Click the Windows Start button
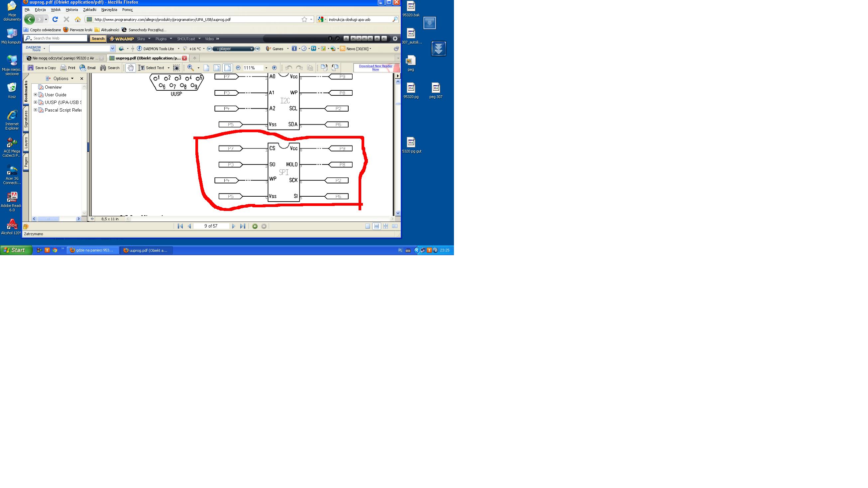 pos(16,250)
